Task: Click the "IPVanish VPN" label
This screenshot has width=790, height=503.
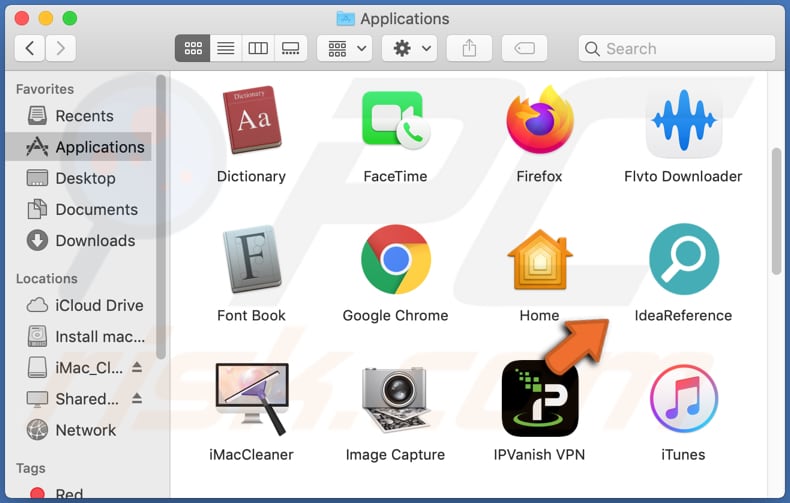Action: tap(540, 455)
